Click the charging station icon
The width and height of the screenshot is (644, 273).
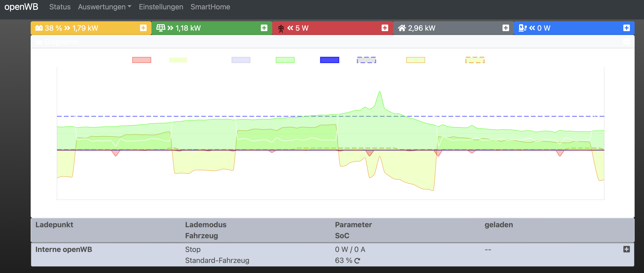coord(522,28)
